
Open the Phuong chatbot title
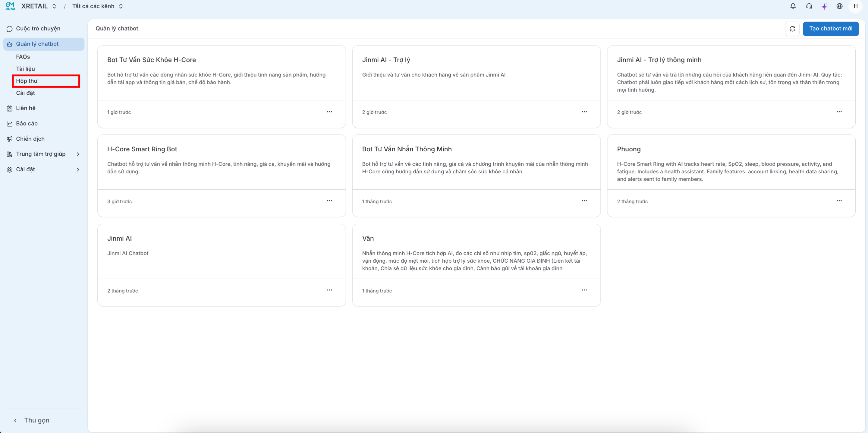629,149
